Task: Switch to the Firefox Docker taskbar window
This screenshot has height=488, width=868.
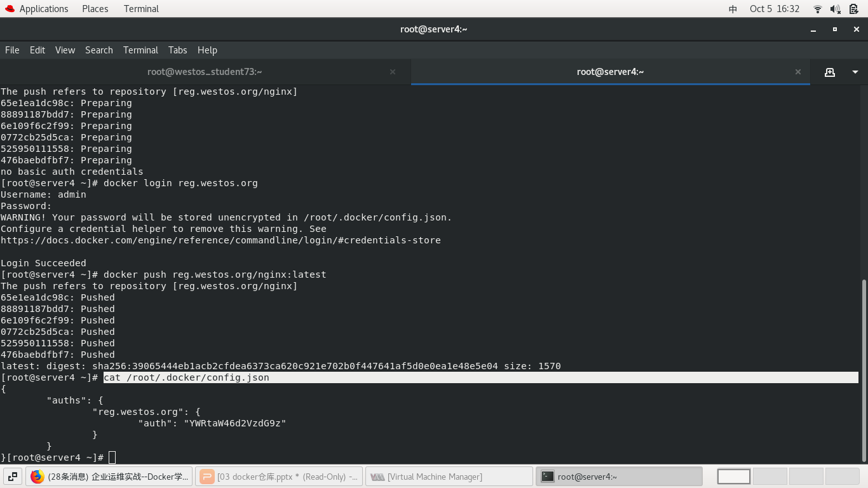Action: point(109,477)
